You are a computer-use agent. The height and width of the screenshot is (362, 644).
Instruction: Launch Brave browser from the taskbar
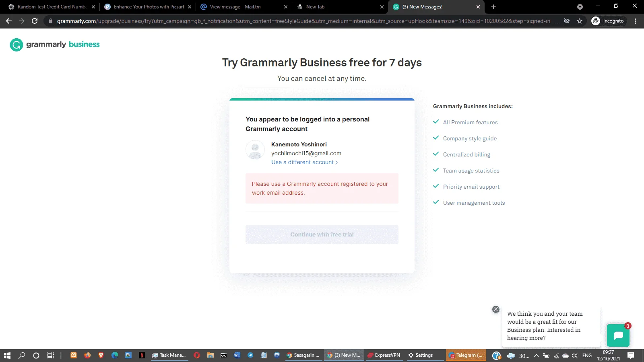[x=101, y=355]
